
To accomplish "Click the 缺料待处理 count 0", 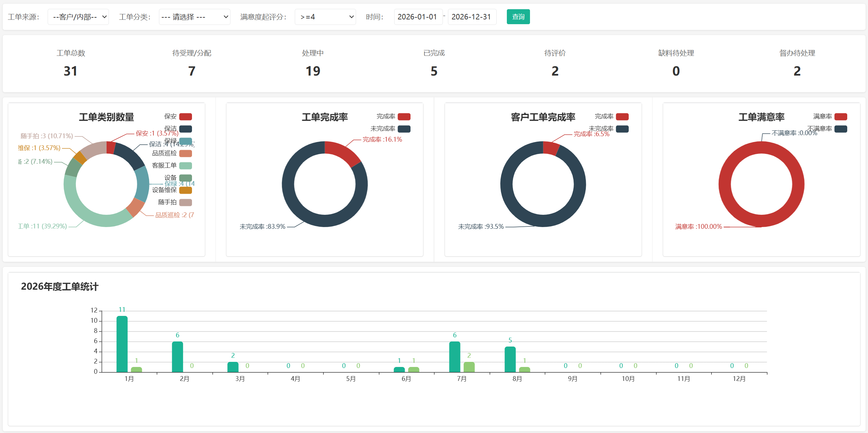I will coord(676,71).
